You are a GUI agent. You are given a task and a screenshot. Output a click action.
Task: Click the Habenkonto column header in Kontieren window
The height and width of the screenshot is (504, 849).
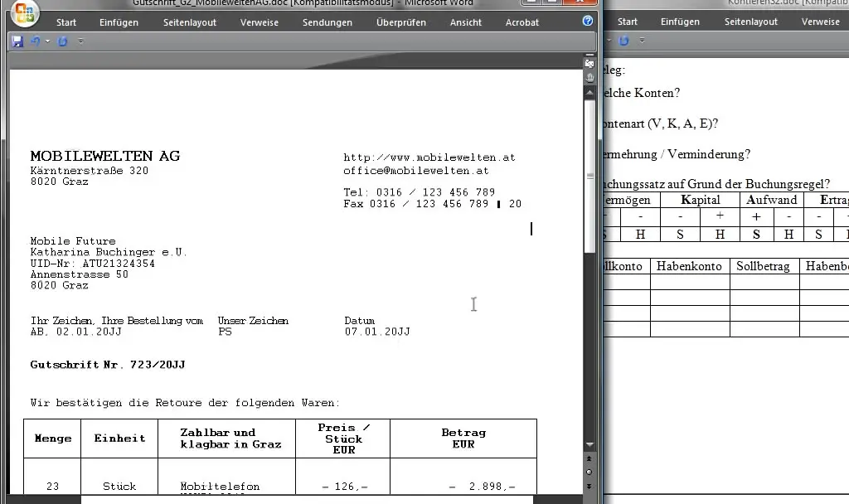click(x=689, y=266)
